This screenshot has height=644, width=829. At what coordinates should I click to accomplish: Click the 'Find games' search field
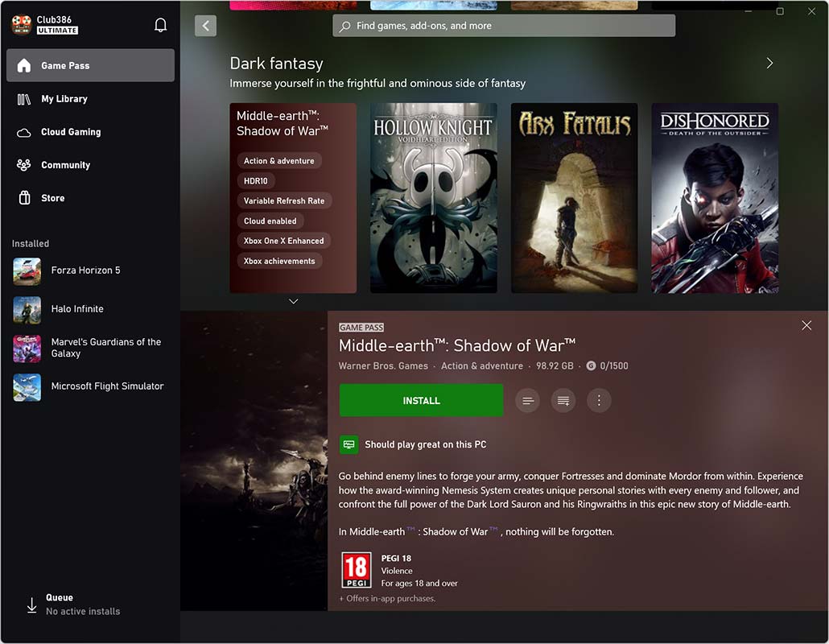(x=504, y=25)
